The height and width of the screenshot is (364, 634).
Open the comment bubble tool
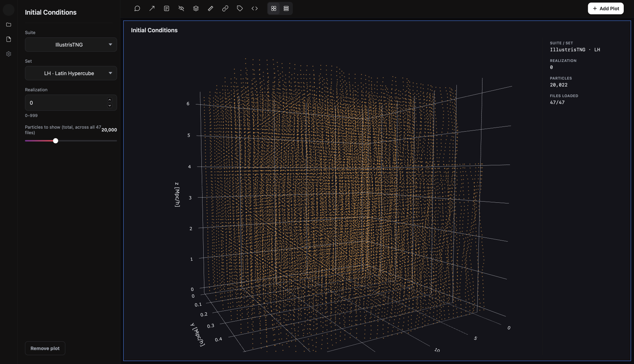[137, 8]
